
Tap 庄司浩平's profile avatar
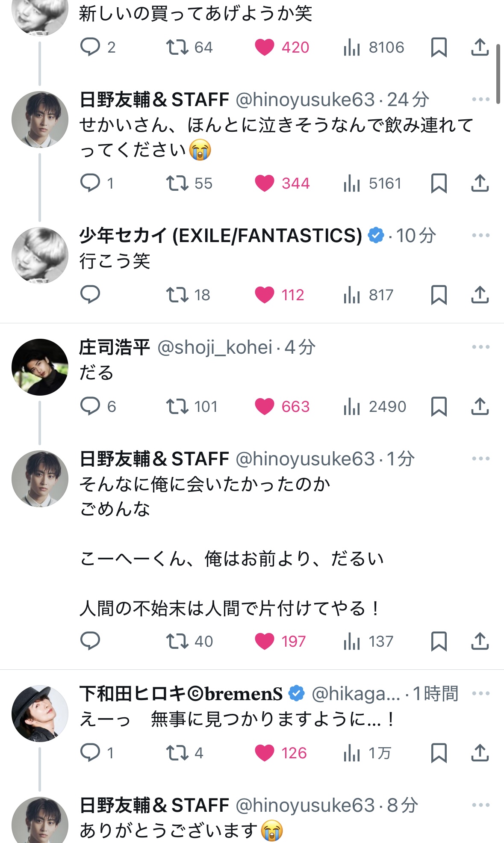coord(40,367)
